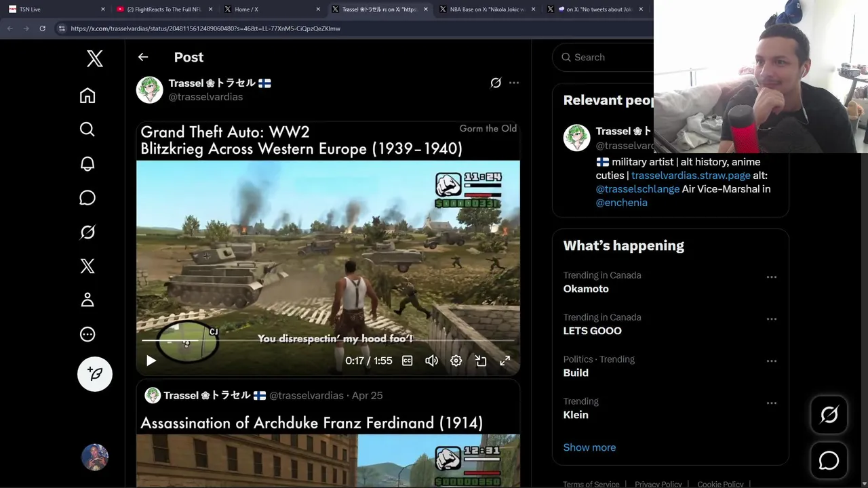Image resolution: width=868 pixels, height=488 pixels.
Task: Open Chat bubble icon in sidebar
Action: click(87, 197)
